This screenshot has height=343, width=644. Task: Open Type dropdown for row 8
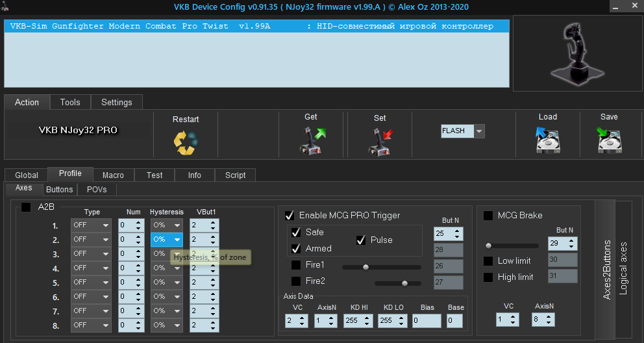pyautogui.click(x=91, y=325)
